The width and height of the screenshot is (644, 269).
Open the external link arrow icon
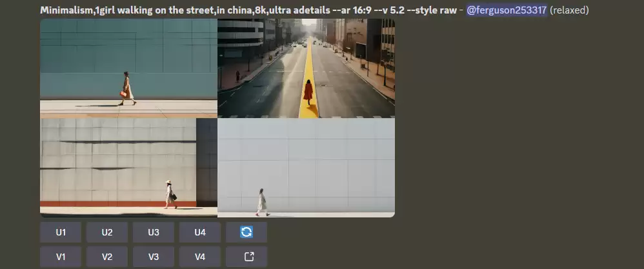pyautogui.click(x=247, y=257)
